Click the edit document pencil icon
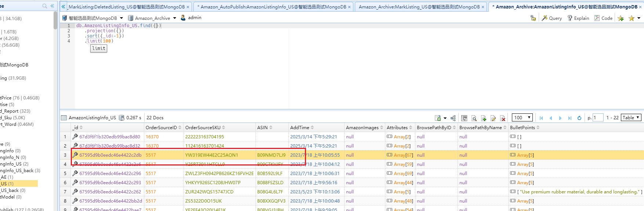The image size is (644, 211). tap(493, 118)
